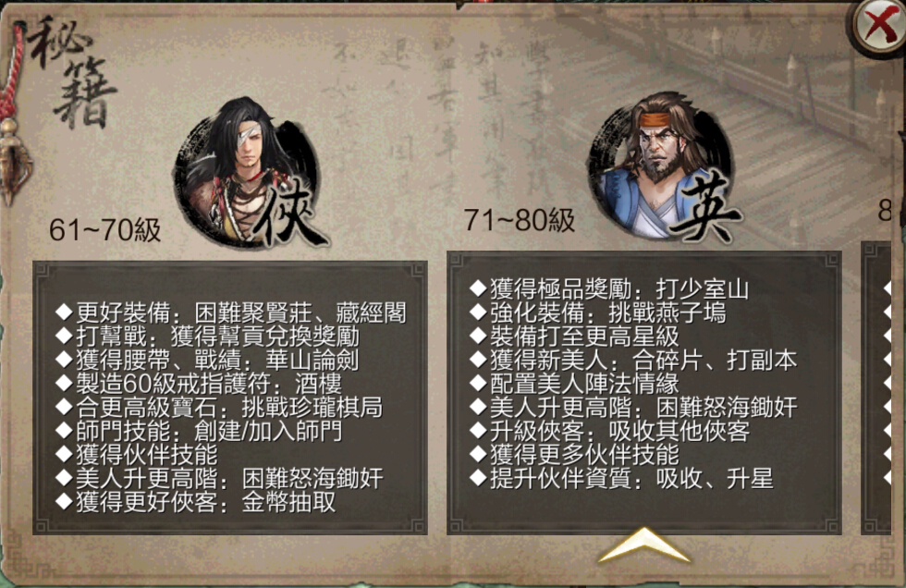Screen dimensions: 906x588
Task: Select 強化裝備：挑戰燕子塢 entry
Action: [598, 312]
